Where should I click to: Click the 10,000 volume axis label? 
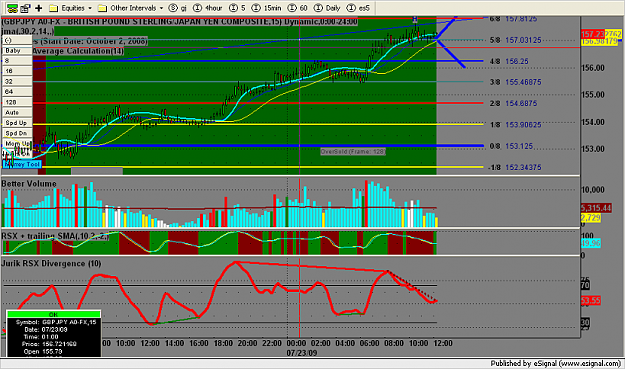(593, 190)
